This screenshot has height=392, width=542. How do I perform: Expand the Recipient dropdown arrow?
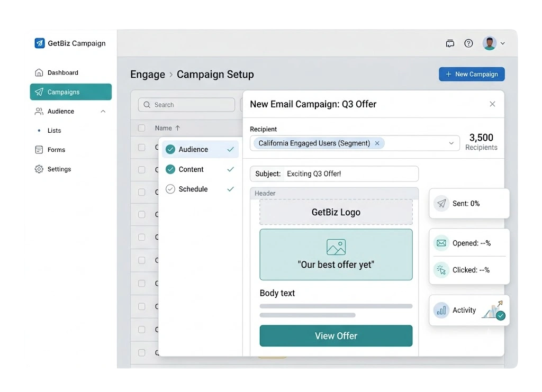(451, 143)
